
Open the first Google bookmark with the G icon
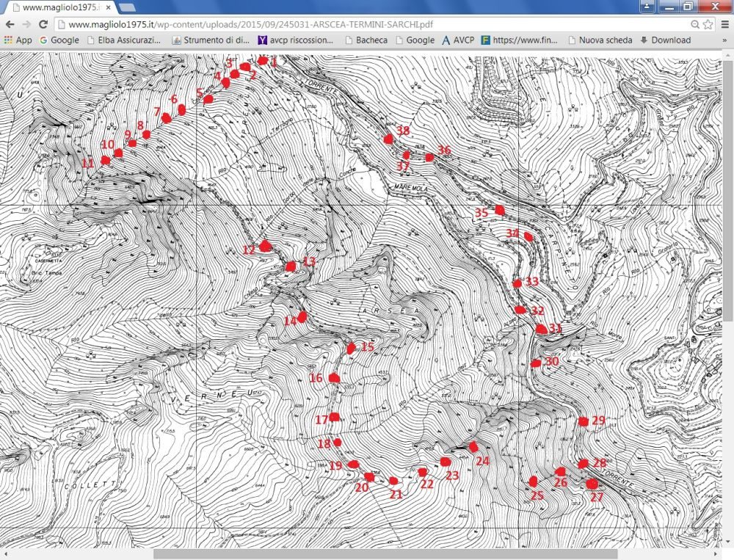[59, 40]
